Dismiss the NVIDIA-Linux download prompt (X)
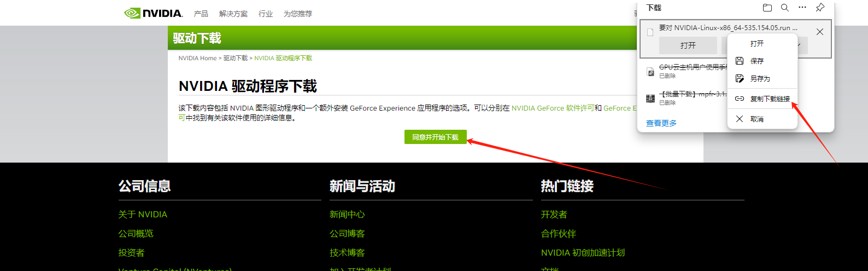This screenshot has width=868, height=271. pos(820,32)
